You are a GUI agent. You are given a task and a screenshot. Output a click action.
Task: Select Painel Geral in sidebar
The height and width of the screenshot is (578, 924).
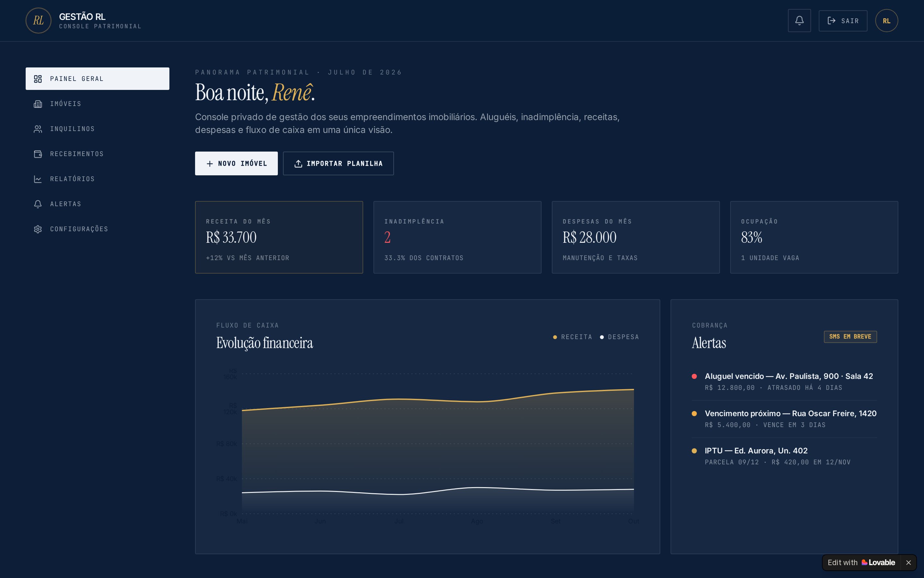[97, 79]
